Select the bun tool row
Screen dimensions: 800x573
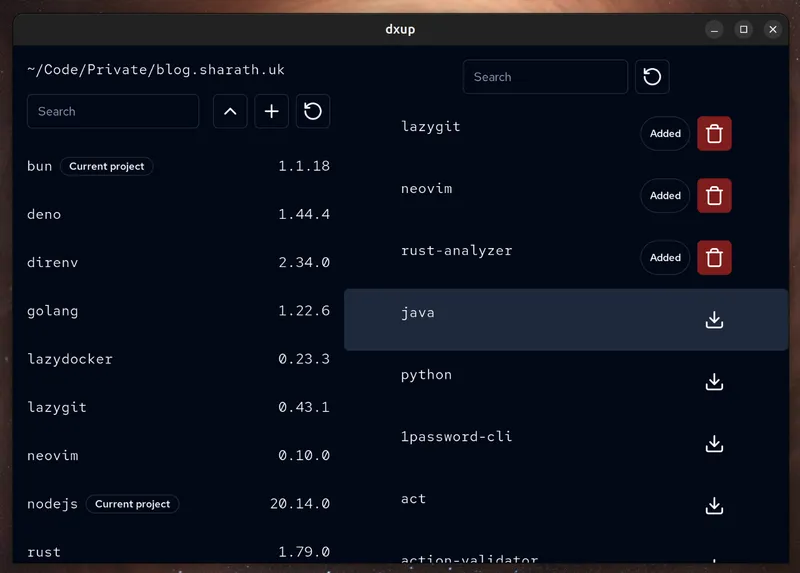[x=179, y=166]
